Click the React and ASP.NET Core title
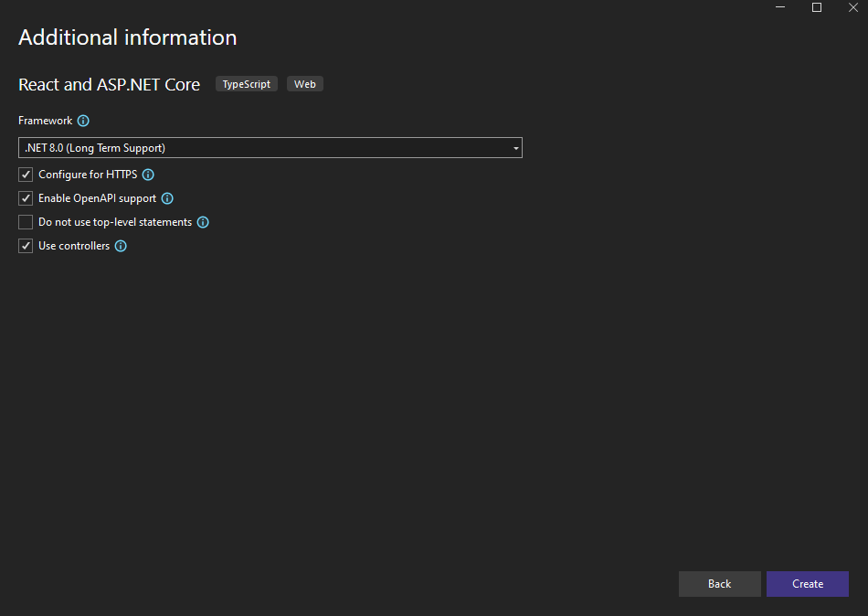Viewport: 868px width, 616px height. point(109,84)
